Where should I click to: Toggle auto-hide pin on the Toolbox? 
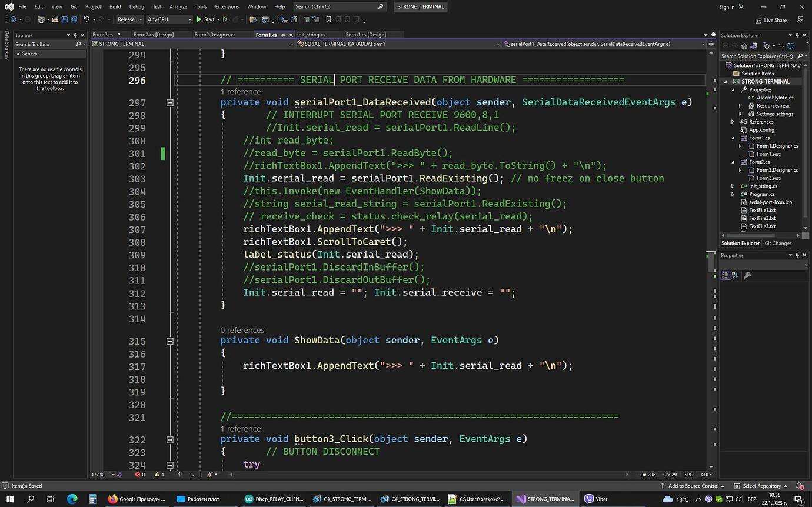pos(75,35)
